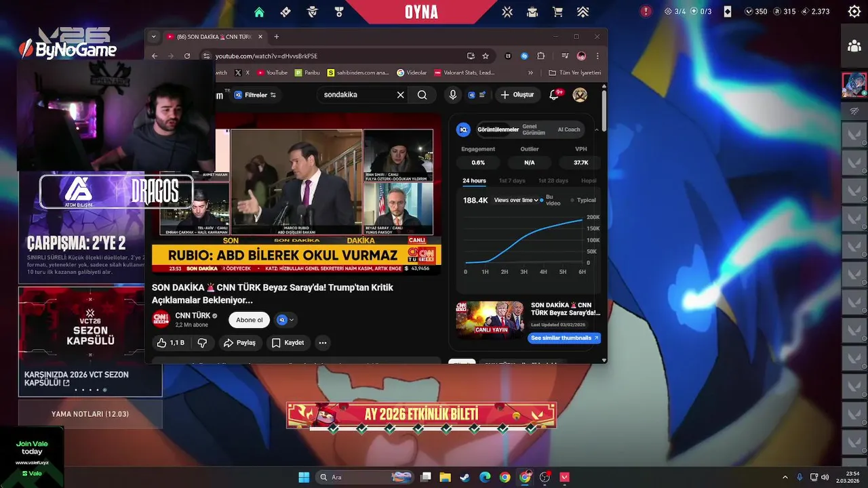Like the video with 1,1 B

[x=170, y=343]
